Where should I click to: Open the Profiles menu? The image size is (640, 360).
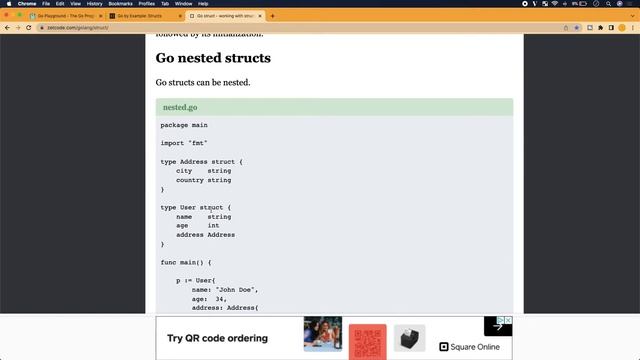147,4
